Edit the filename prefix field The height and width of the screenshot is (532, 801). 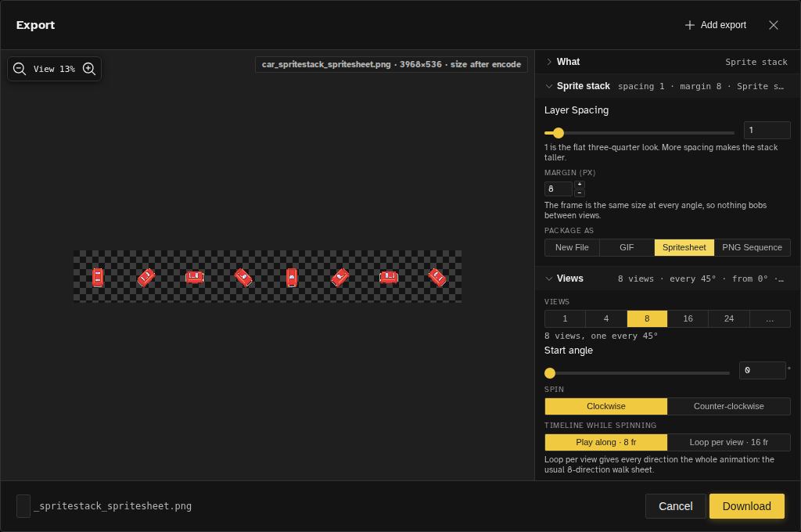pos(23,506)
